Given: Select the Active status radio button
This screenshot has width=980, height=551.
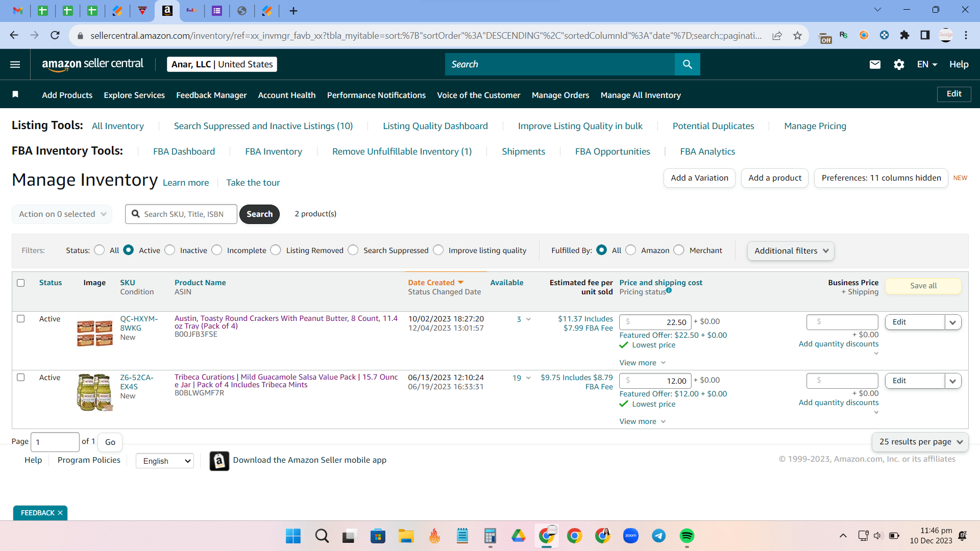Looking at the screenshot, I should click(129, 250).
